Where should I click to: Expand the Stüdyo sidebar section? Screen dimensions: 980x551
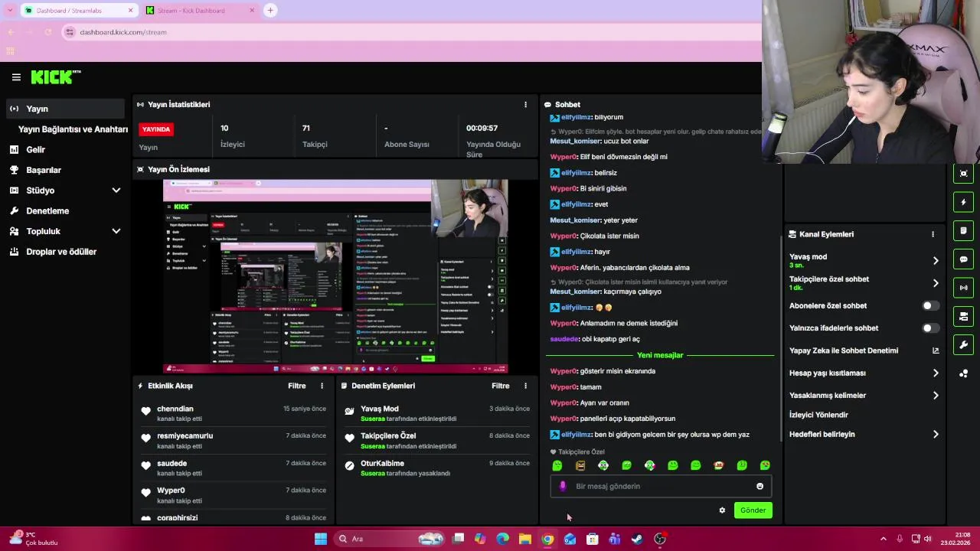click(x=116, y=191)
